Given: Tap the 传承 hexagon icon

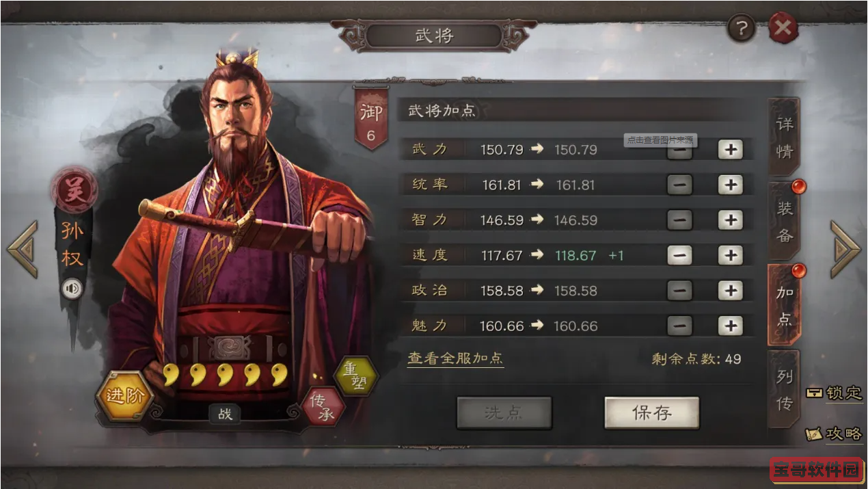Looking at the screenshot, I should pos(323,405).
